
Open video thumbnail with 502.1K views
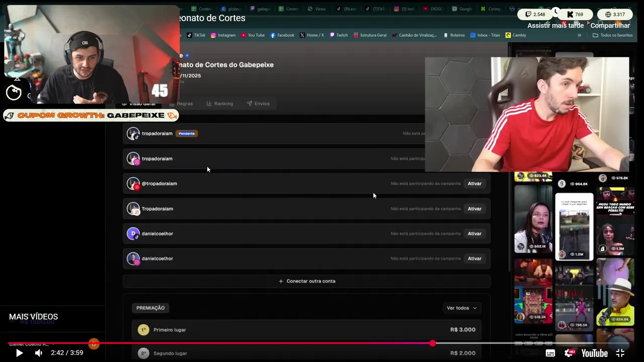click(533, 219)
